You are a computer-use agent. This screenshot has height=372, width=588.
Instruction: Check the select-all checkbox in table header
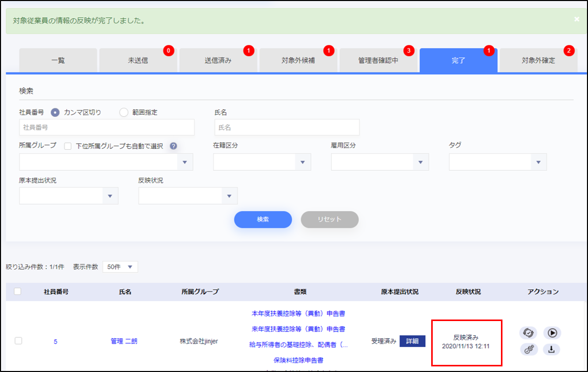point(18,291)
